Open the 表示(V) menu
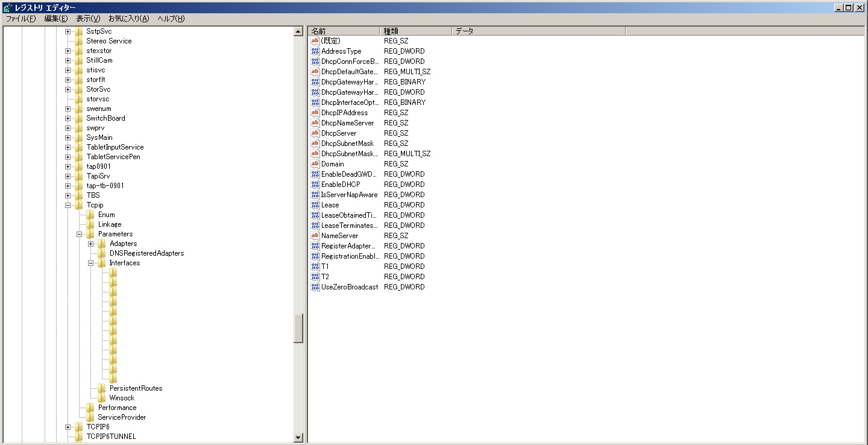868x445 pixels. [x=88, y=19]
